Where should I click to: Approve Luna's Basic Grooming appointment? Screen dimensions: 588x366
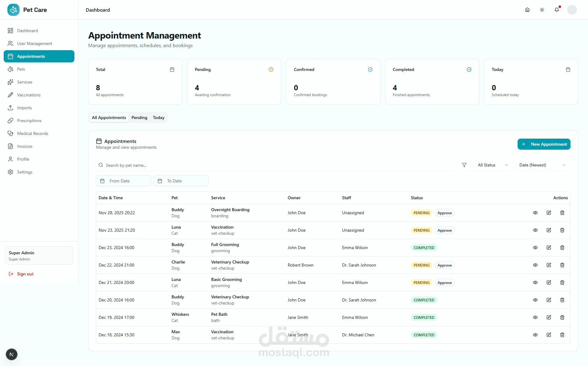pyautogui.click(x=444, y=282)
